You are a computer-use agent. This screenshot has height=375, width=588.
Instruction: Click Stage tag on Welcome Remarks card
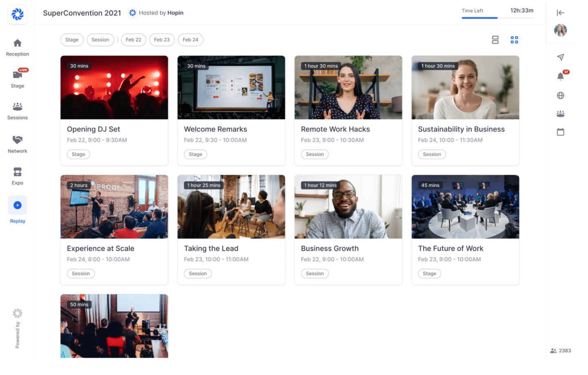pyautogui.click(x=195, y=154)
